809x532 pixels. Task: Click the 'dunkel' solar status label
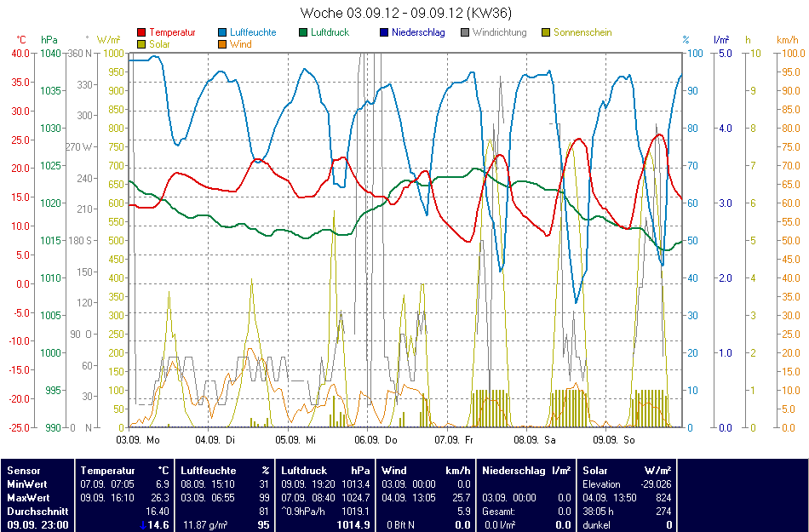(x=596, y=525)
